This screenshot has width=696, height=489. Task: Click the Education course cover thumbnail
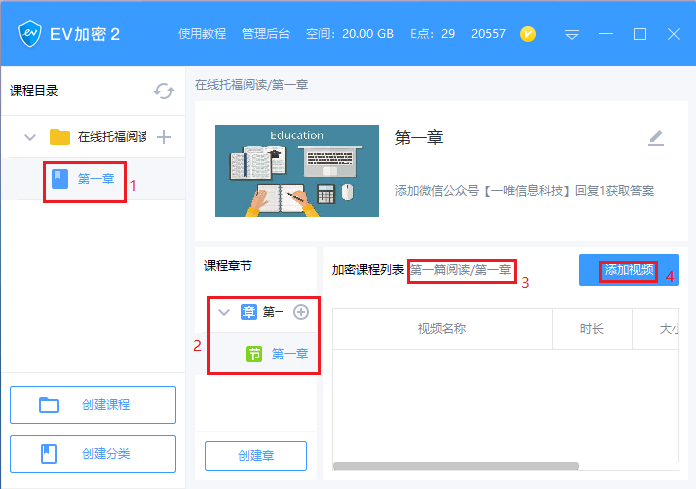click(297, 171)
